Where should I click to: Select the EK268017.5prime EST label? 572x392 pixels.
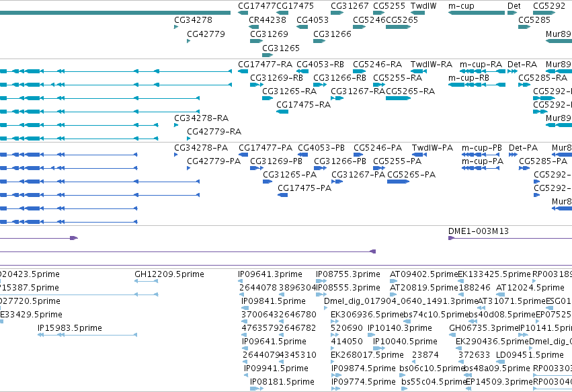click(x=368, y=355)
